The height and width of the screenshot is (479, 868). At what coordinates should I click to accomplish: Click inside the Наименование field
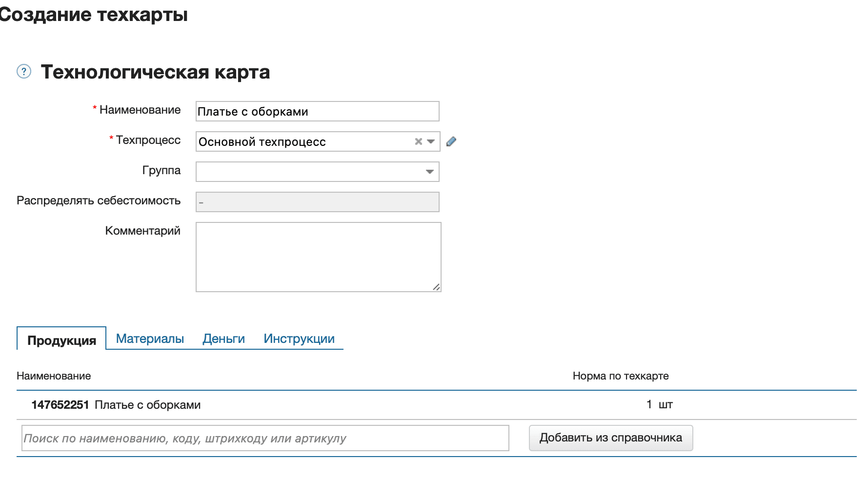[x=317, y=111]
